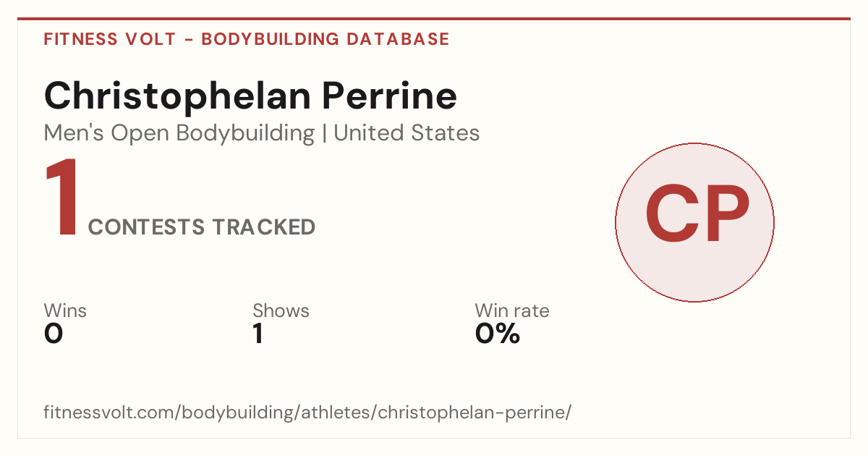Click the Wins value 0
The image size is (868, 456).
tap(54, 334)
